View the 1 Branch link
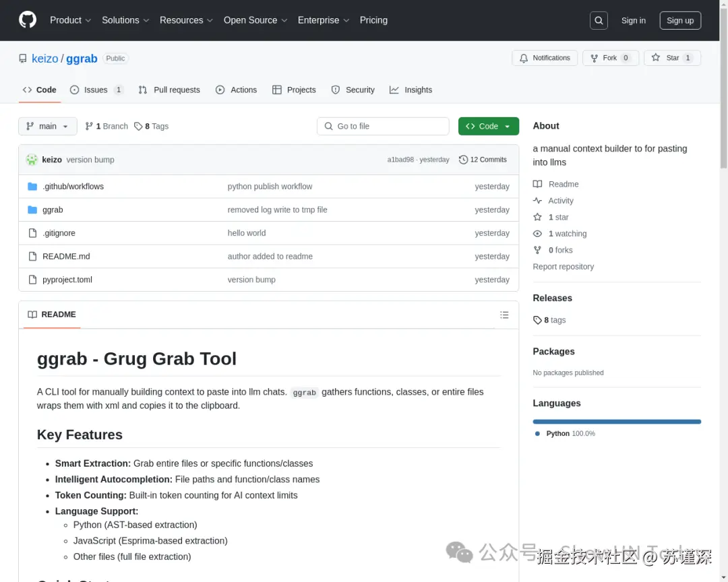This screenshot has width=728, height=582. tap(107, 126)
